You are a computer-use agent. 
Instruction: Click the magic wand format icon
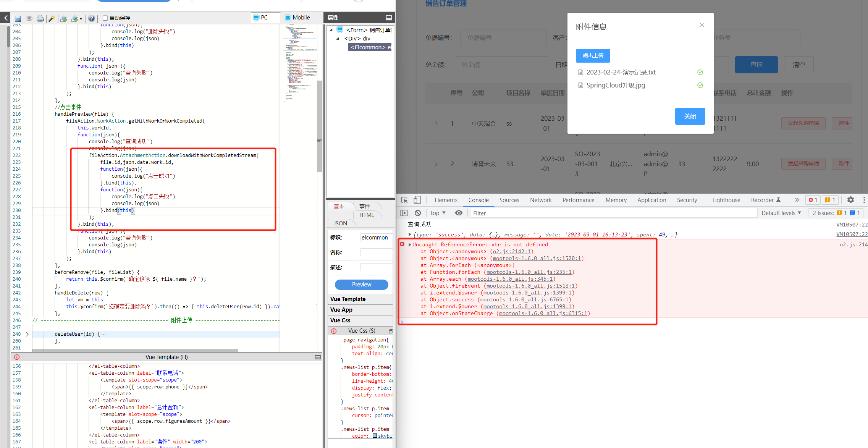tap(52, 18)
